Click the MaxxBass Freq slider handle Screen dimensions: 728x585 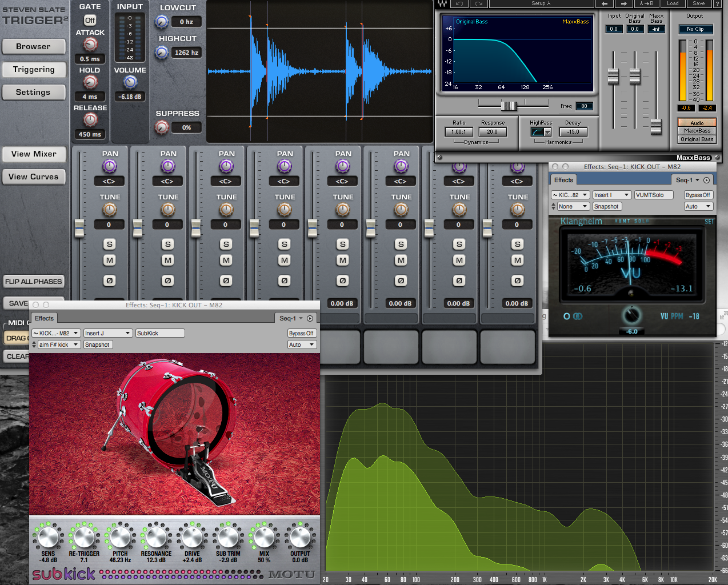click(508, 106)
